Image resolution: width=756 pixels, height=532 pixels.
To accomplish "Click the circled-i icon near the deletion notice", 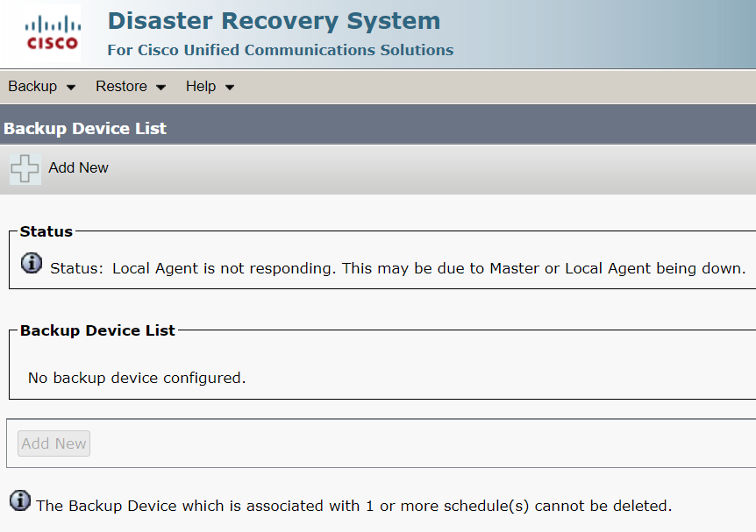I will click(x=18, y=500).
